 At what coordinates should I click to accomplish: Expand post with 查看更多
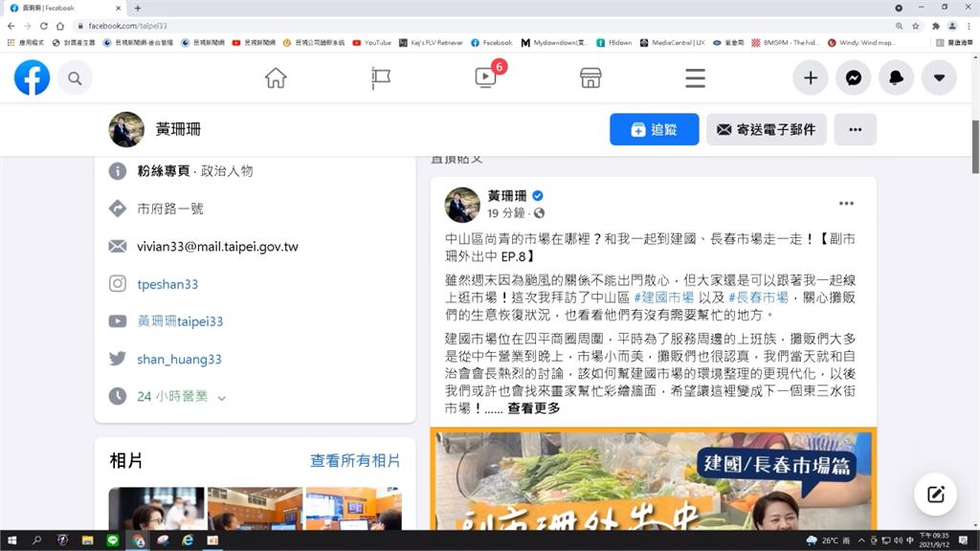point(534,408)
